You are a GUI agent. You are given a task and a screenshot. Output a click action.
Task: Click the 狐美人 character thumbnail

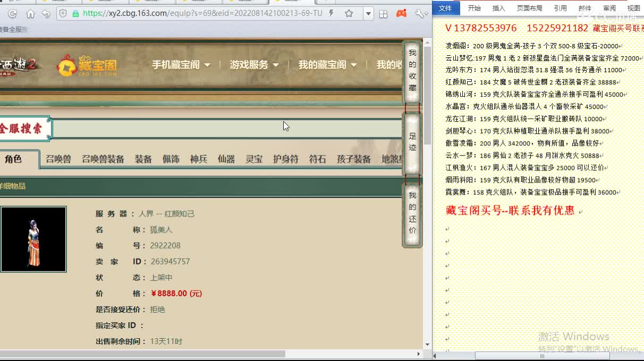33,239
